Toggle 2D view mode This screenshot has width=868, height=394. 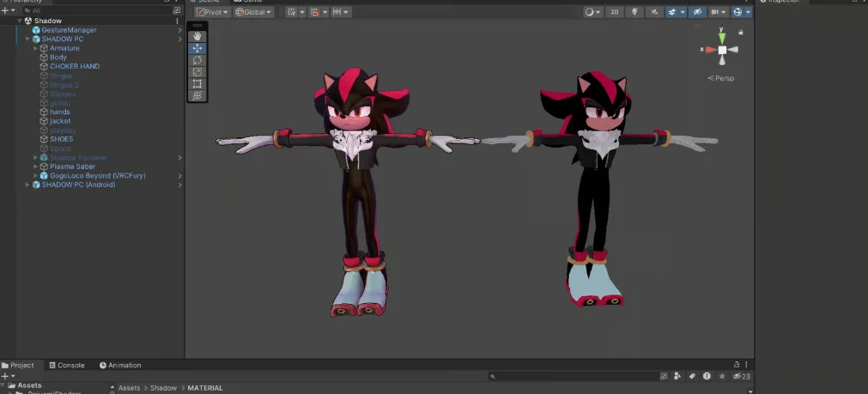(x=615, y=12)
